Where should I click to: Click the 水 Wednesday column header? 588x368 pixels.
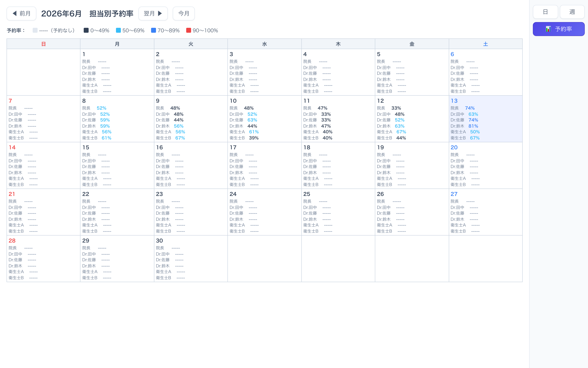click(x=264, y=44)
